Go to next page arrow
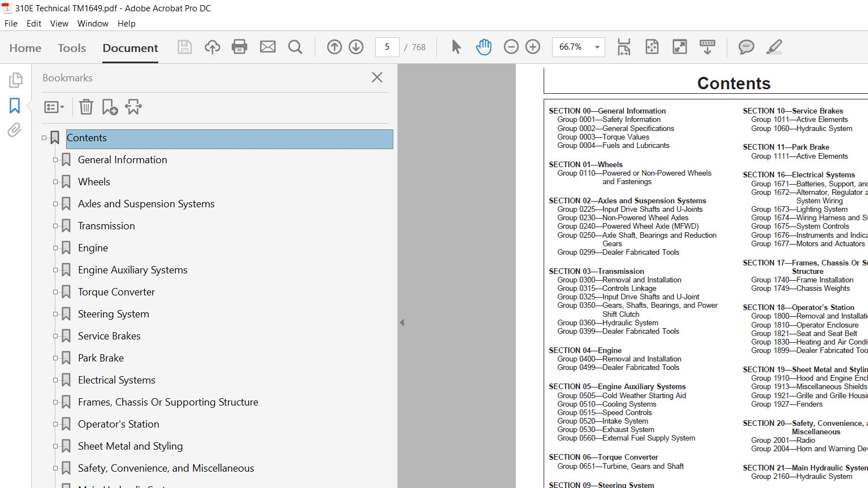868x488 pixels. 356,47
